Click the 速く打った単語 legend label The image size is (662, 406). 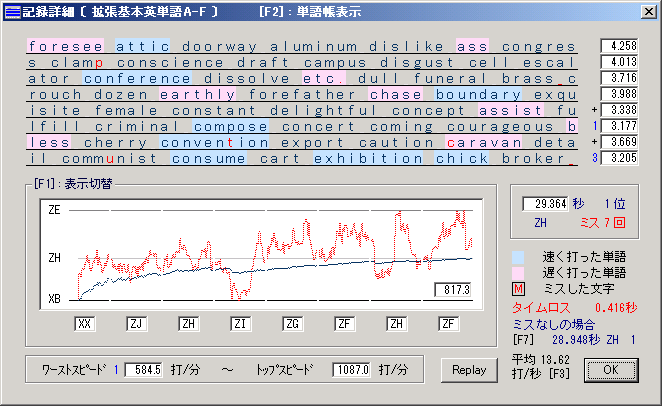point(584,257)
